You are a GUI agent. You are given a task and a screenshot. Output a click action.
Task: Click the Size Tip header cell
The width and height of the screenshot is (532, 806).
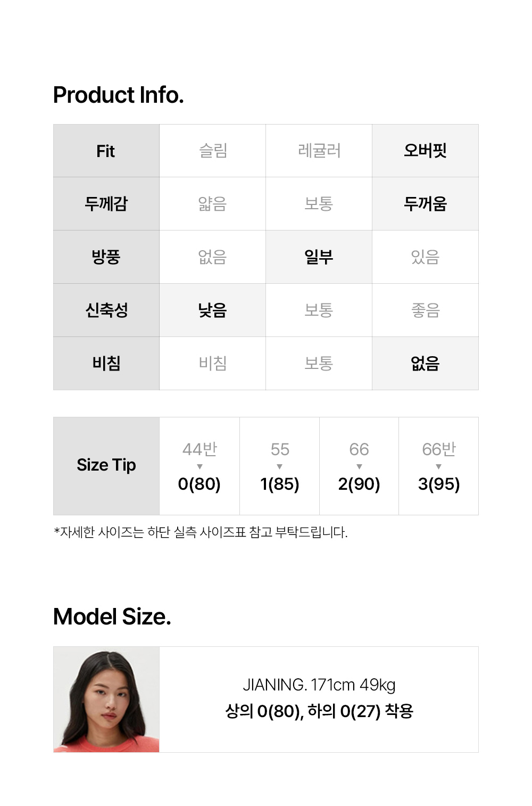106,465
